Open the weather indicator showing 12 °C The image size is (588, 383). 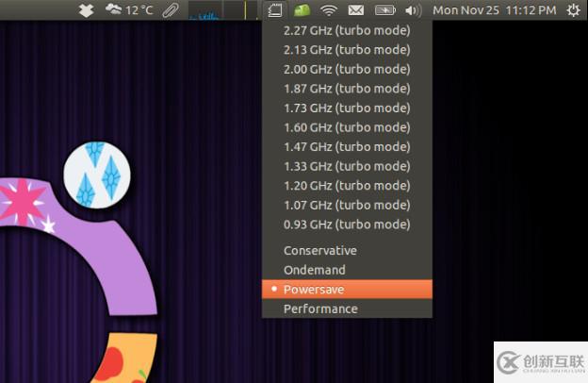(x=129, y=9)
